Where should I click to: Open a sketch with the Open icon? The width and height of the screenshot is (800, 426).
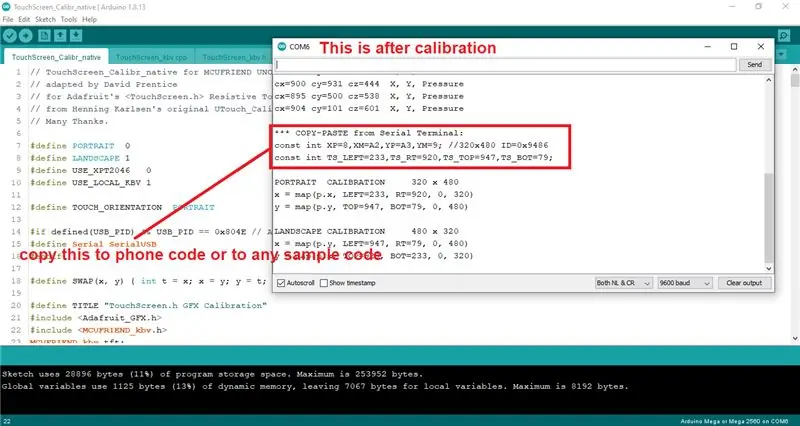click(60, 36)
